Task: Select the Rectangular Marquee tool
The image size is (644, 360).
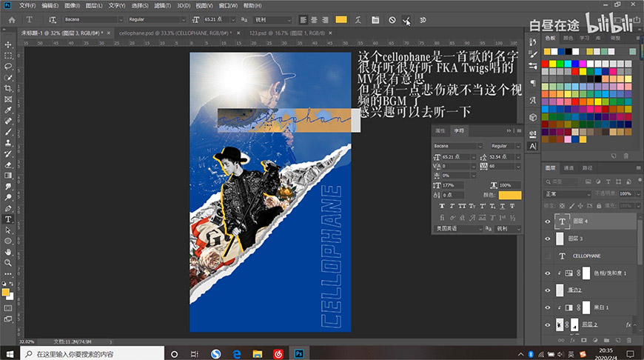Action: pos(8,56)
